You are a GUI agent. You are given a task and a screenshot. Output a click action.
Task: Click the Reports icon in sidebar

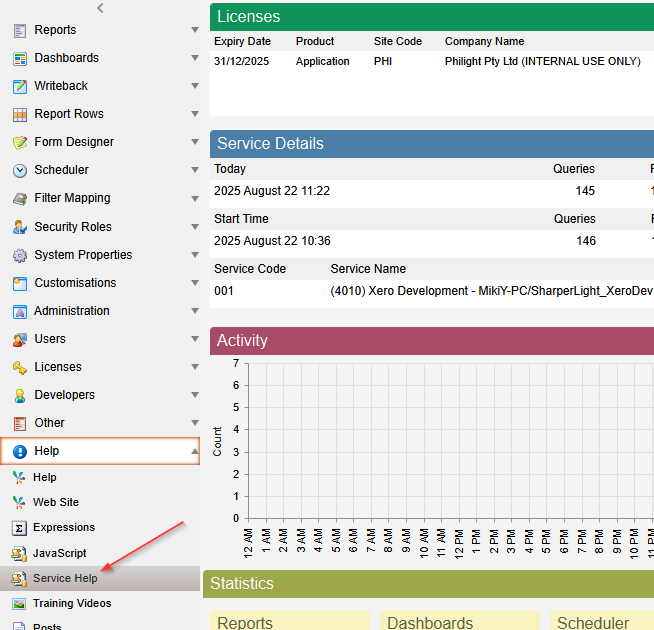(x=20, y=30)
